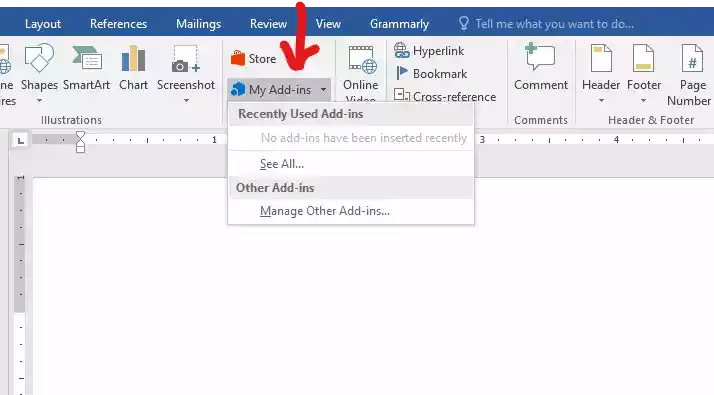714x395 pixels.
Task: Click the Tell me lightbulb icon
Action: pyautogui.click(x=464, y=23)
